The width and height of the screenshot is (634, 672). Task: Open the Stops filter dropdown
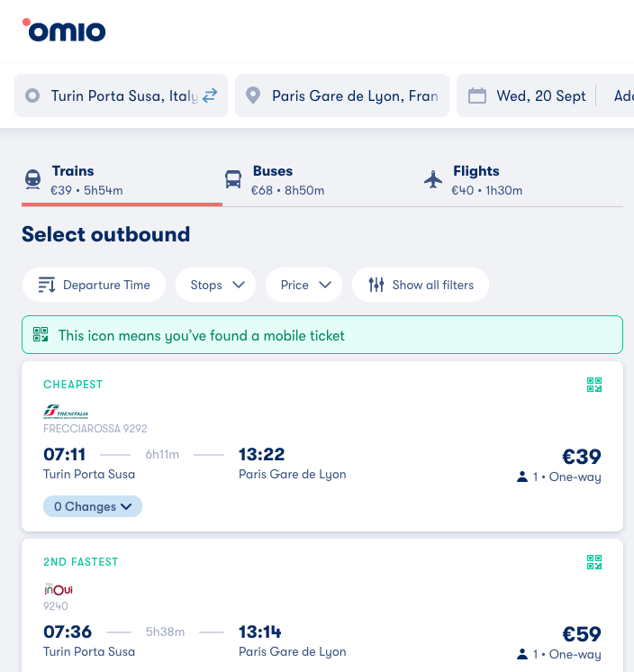[216, 285]
